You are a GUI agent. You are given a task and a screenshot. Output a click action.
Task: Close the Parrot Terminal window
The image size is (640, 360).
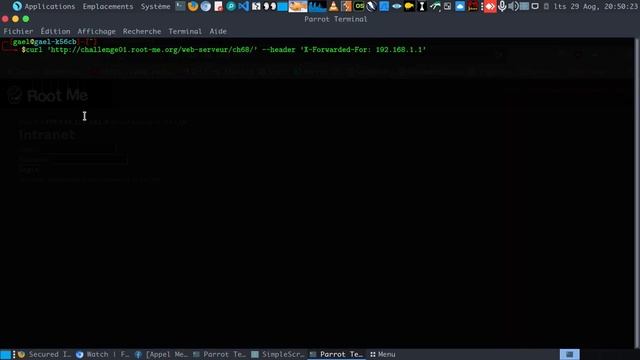pos(5,19)
